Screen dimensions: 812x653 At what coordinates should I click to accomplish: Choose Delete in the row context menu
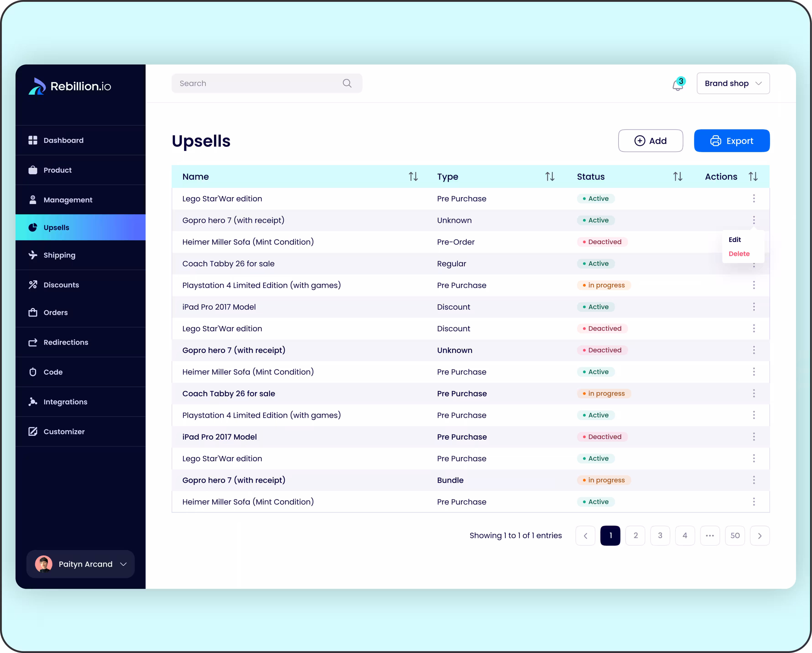(x=739, y=254)
